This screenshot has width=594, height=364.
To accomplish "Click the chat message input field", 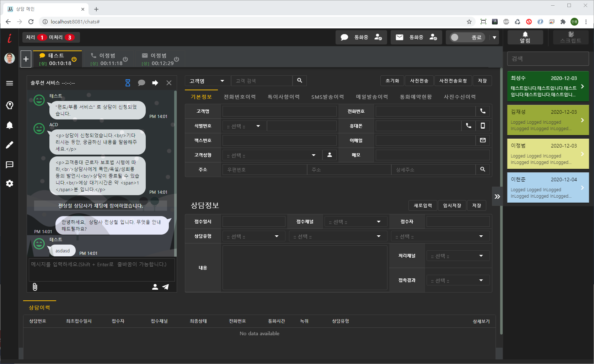I will click(102, 270).
